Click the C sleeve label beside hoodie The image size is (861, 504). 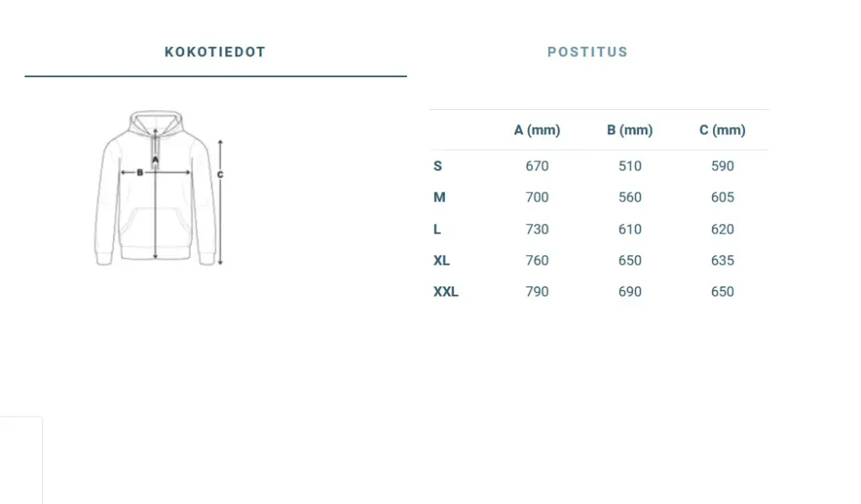220,175
